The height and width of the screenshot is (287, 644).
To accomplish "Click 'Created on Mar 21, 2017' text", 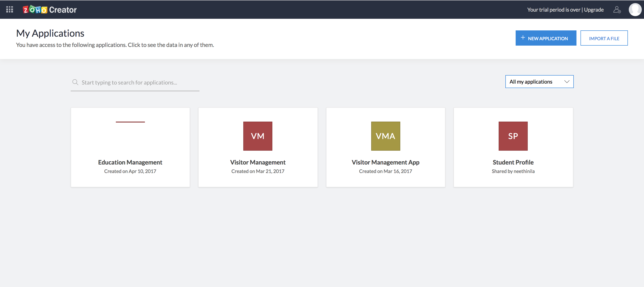I will [258, 171].
